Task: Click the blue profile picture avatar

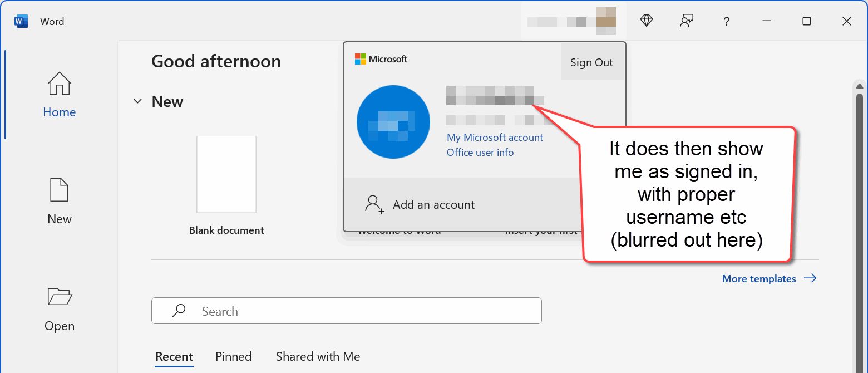Action: pyautogui.click(x=393, y=122)
